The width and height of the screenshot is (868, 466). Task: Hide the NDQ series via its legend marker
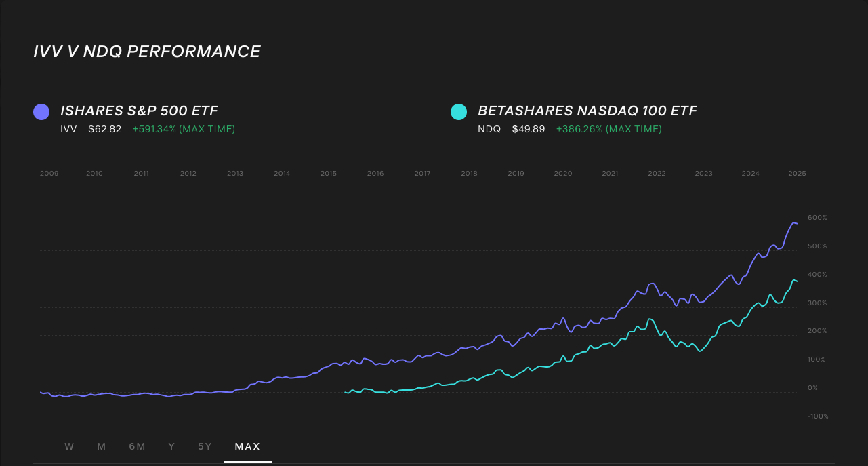[x=459, y=111]
